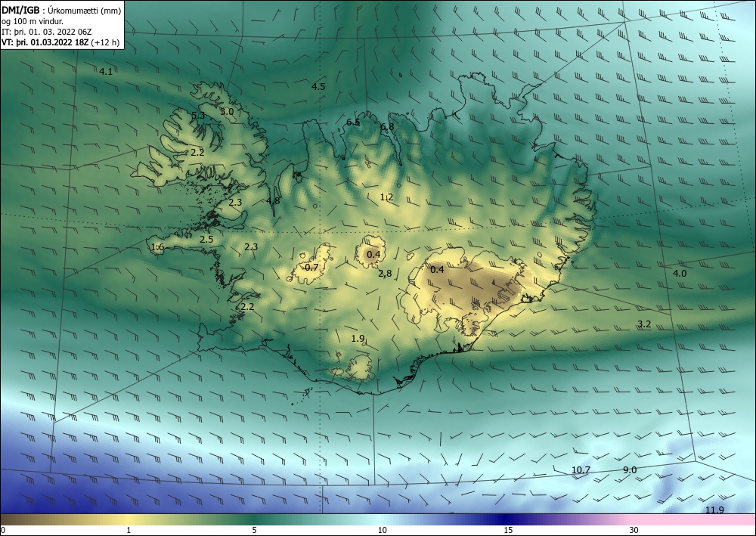Click the 1.6 value label on the map
Image resolution: width=756 pixels, height=536 pixels.
click(x=158, y=247)
